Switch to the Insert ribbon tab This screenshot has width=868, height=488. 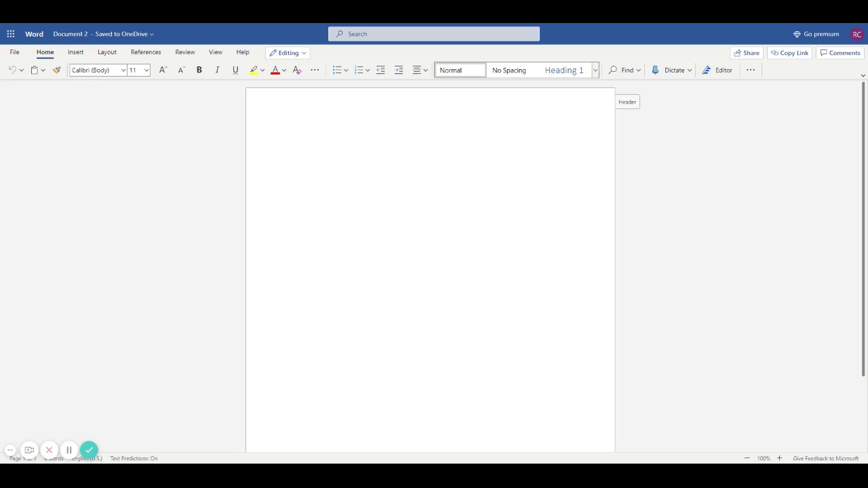75,52
